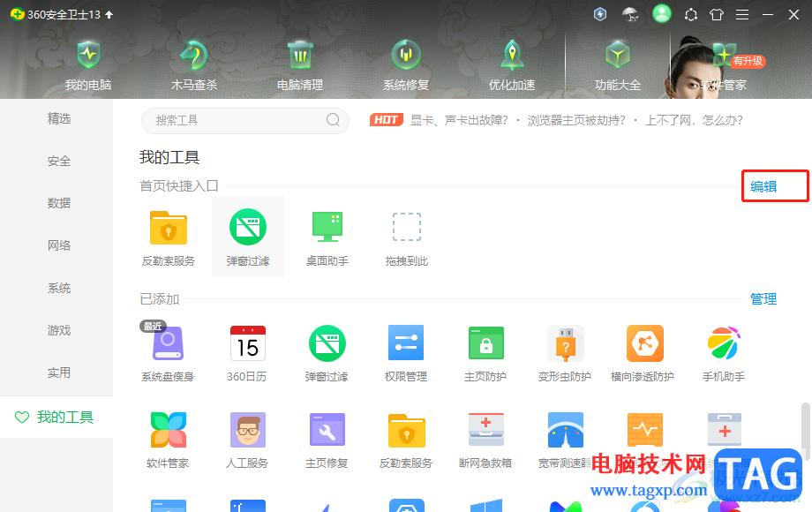Viewport: 812px width, 512px height.
Task: Click the umbrella icon in title bar
Action: click(x=629, y=14)
